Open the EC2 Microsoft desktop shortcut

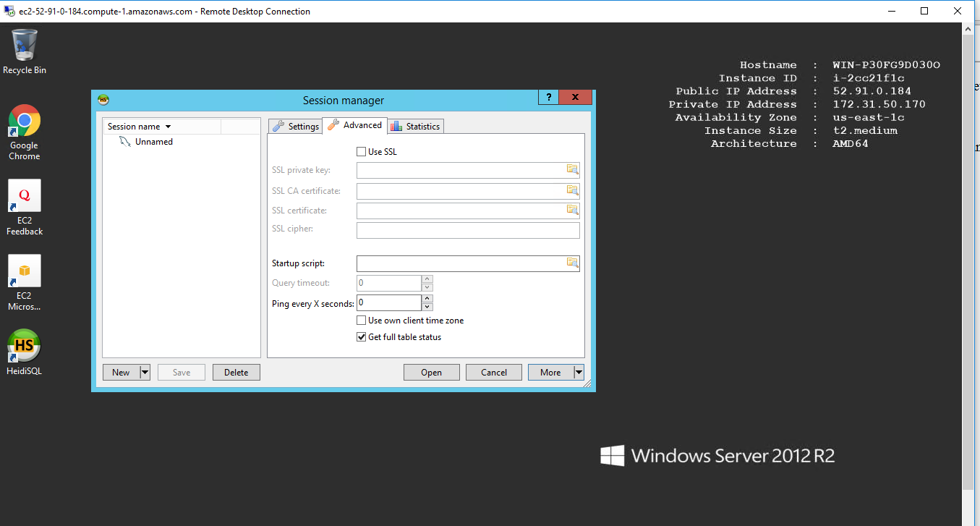pyautogui.click(x=24, y=272)
